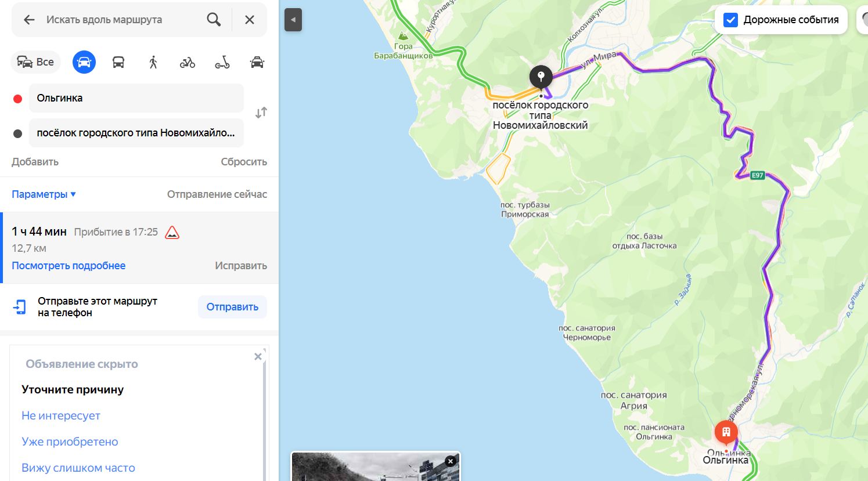Choose the walking route mode
This screenshot has width=868, height=481.
(153, 62)
